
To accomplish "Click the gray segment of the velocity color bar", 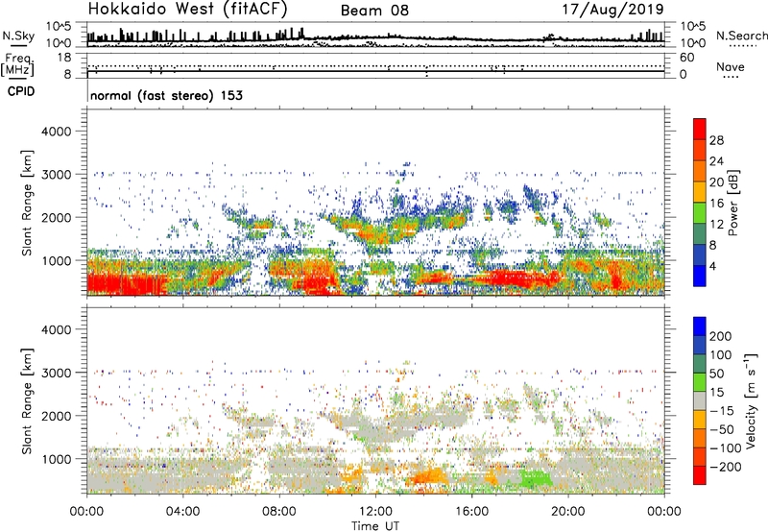I will point(700,401).
